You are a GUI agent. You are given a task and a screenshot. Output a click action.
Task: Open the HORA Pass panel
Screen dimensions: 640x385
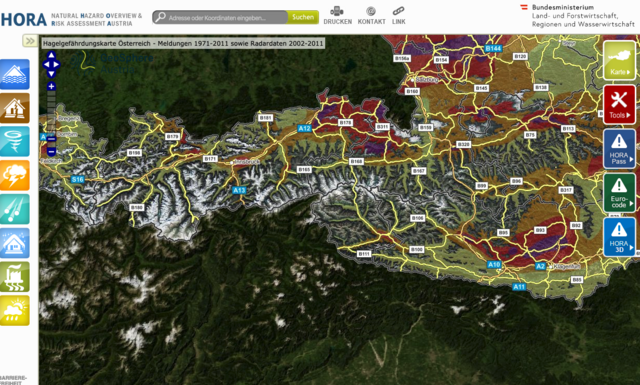point(619,149)
